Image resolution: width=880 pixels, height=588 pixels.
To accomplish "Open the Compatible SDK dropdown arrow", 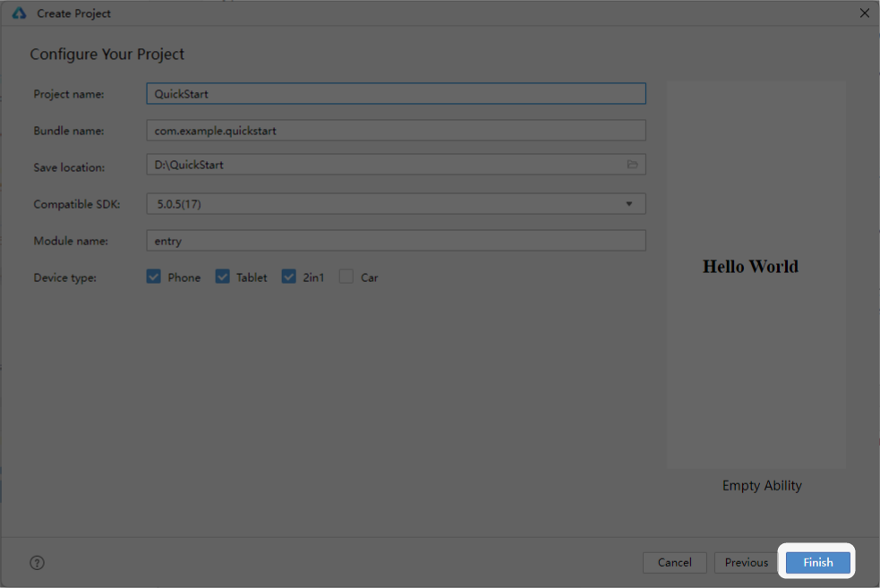I will pyautogui.click(x=629, y=204).
